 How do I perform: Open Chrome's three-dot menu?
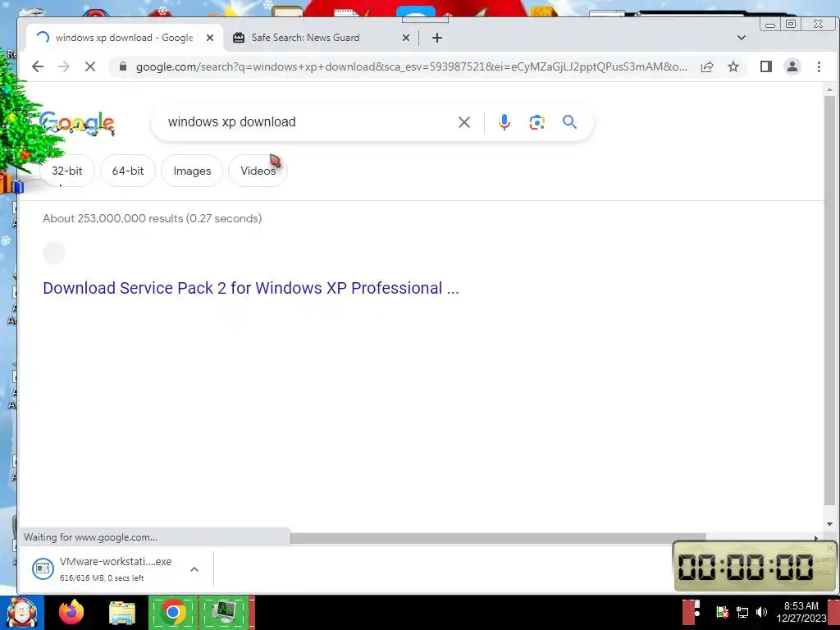click(x=819, y=66)
